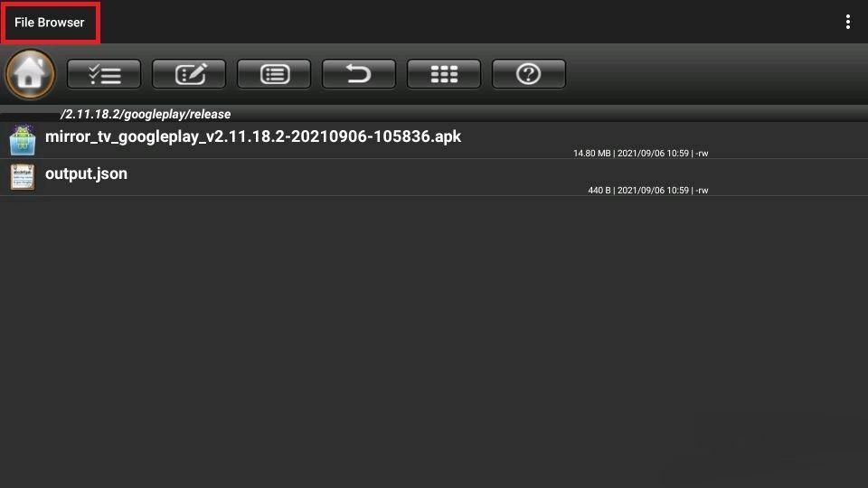Image resolution: width=868 pixels, height=488 pixels.
Task: Open the multi-select checklist tool
Action: pos(104,74)
